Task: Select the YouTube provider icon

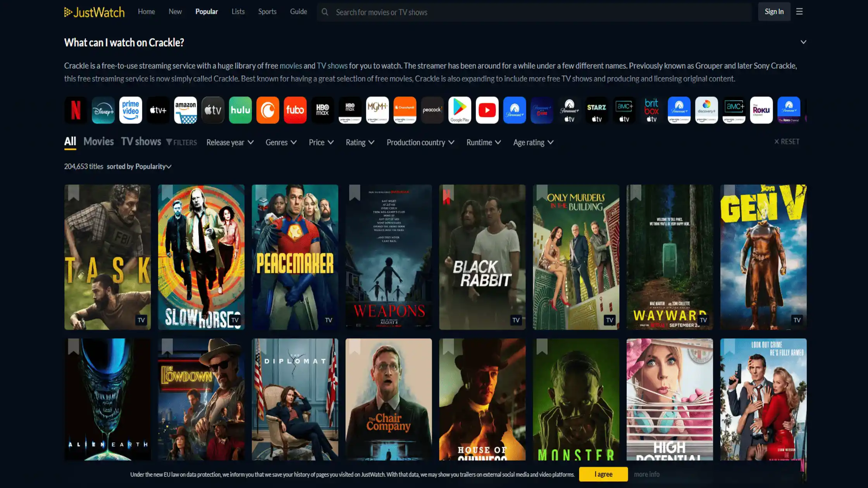Action: point(487,110)
